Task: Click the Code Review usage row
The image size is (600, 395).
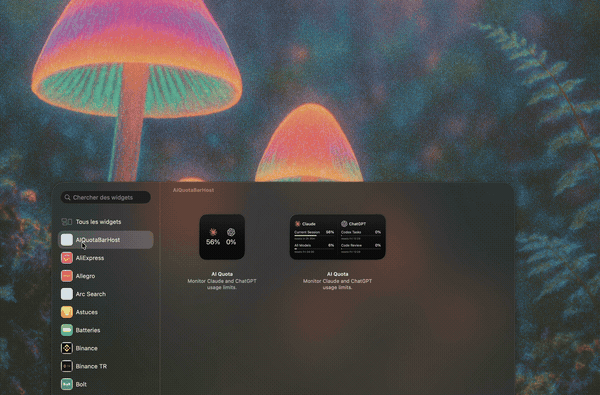Action: point(361,248)
